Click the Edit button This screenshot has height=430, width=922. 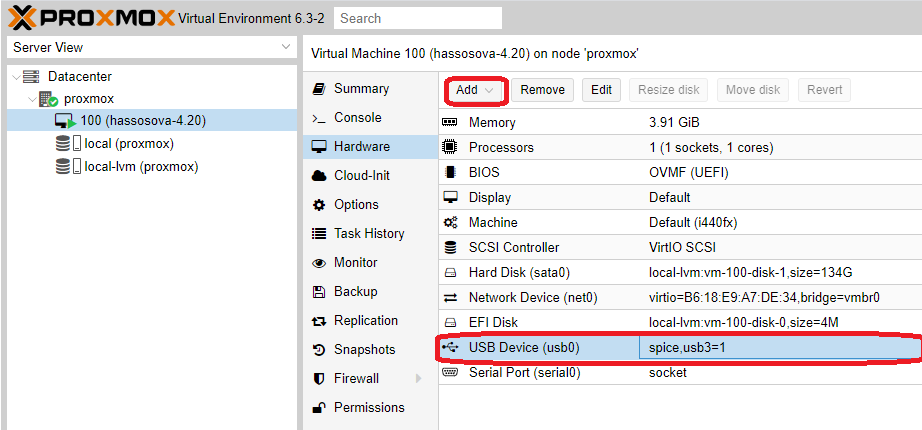pyautogui.click(x=602, y=90)
